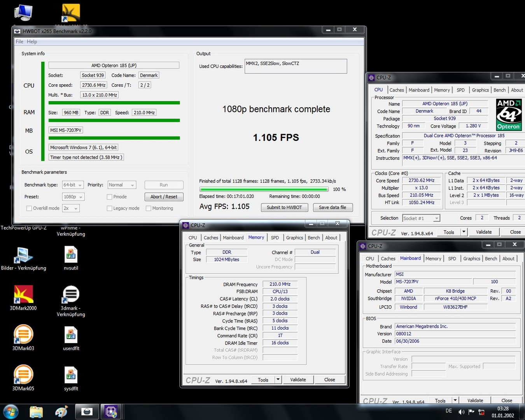Select the desktop shortcut icon above the HWBOT window
Image resolution: width=525 pixels, height=420 pixels.
click(x=71, y=13)
